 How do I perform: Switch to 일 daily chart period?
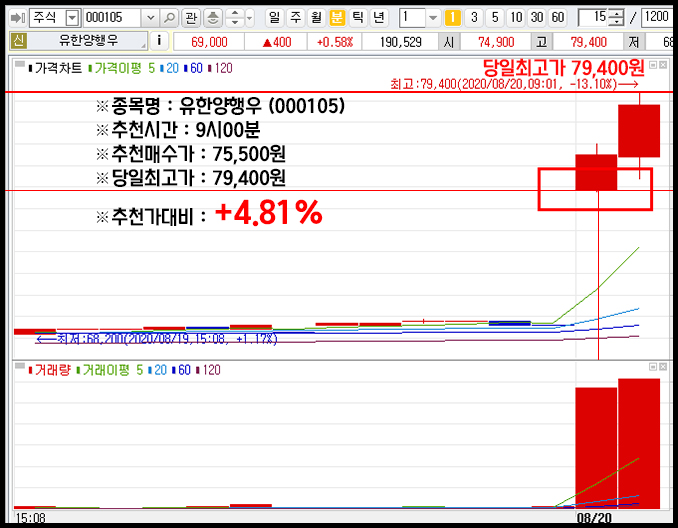274,18
